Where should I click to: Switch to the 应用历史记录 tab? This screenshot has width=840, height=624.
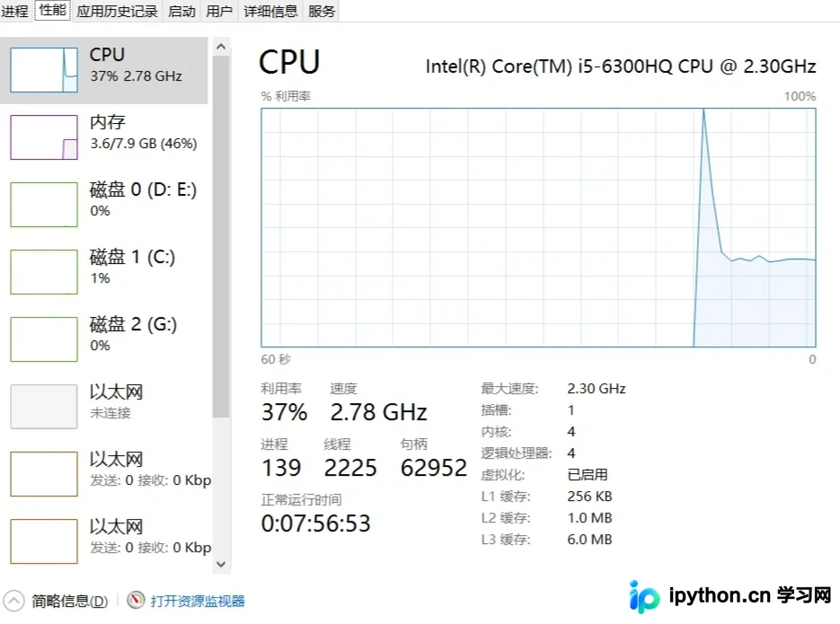pyautogui.click(x=117, y=11)
